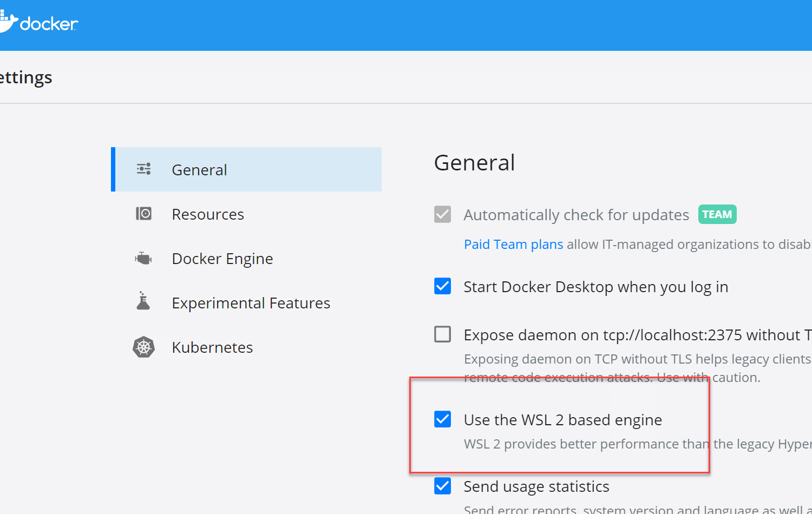This screenshot has width=812, height=514.
Task: Open Docker Engine settings
Action: pos(222,258)
